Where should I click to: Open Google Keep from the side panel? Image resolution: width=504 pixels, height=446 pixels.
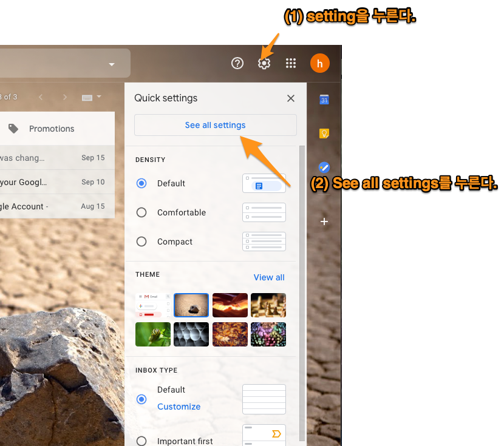(x=324, y=133)
